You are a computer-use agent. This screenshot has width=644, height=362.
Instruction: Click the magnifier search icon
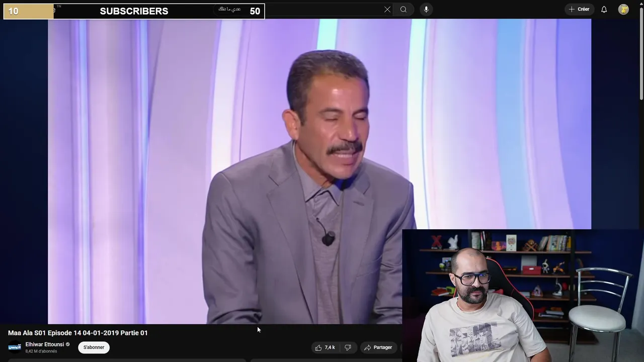point(404,10)
